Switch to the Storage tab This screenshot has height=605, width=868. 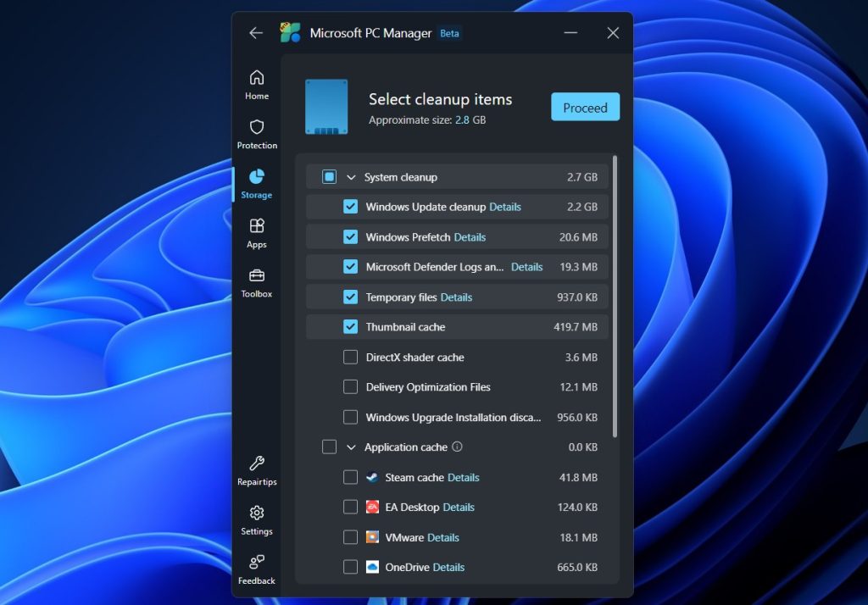click(x=257, y=181)
